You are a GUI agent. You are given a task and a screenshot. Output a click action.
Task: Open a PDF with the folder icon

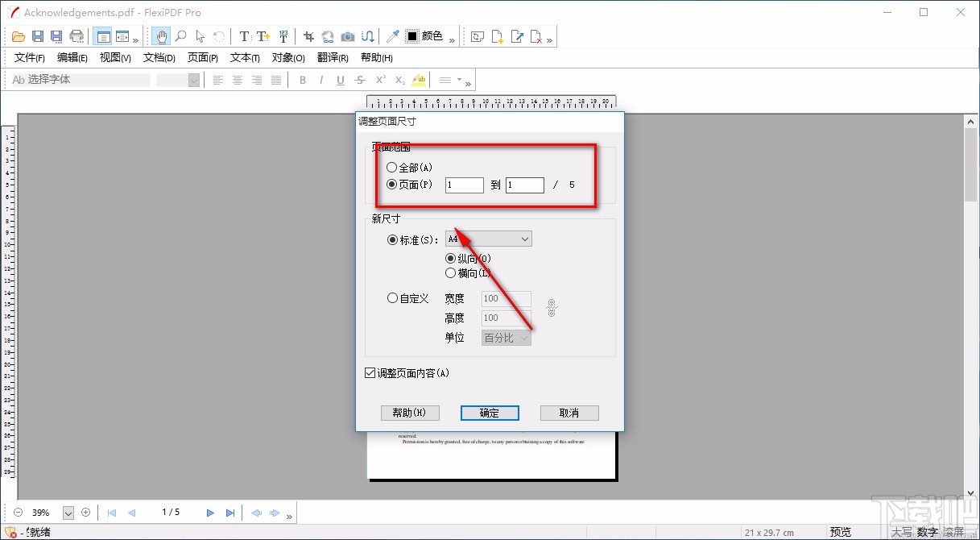point(18,35)
